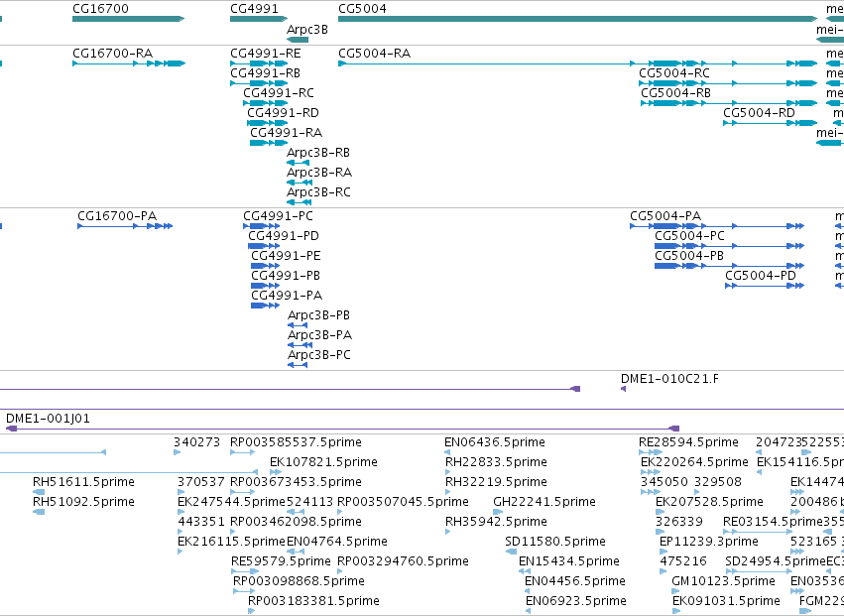This screenshot has height=616, width=844.
Task: Click protein Arpc3B-PA
Action: (300, 345)
